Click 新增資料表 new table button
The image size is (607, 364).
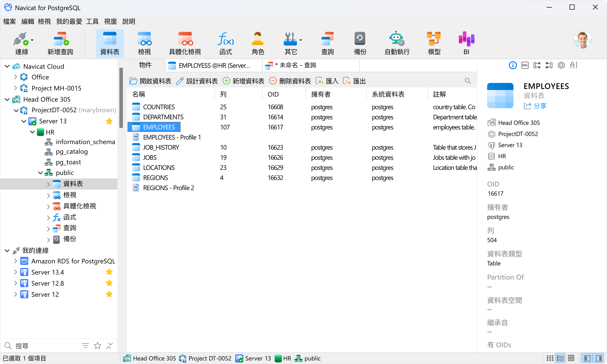click(243, 81)
